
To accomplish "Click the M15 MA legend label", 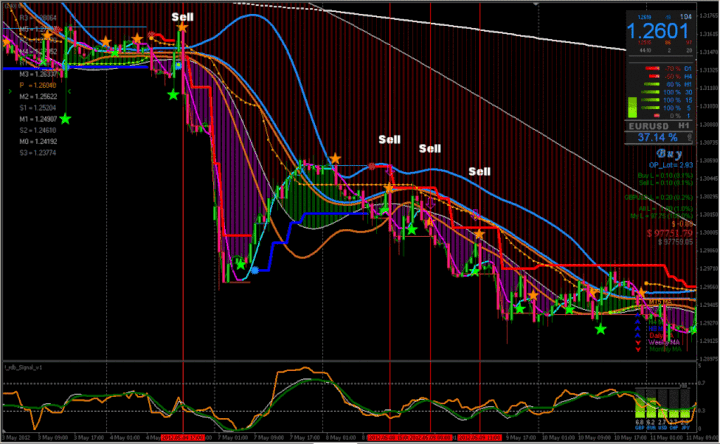I will click(x=660, y=302).
